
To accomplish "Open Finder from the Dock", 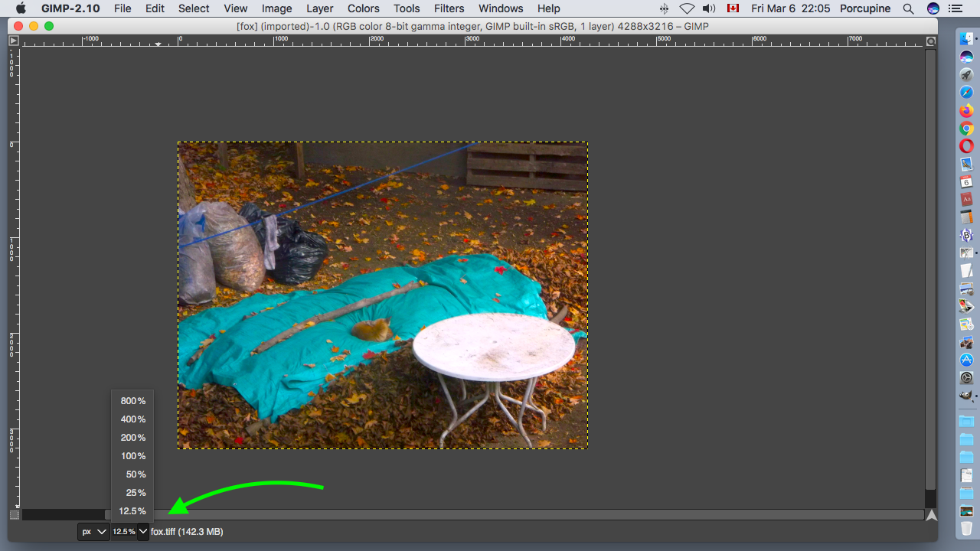I will pos(966,38).
